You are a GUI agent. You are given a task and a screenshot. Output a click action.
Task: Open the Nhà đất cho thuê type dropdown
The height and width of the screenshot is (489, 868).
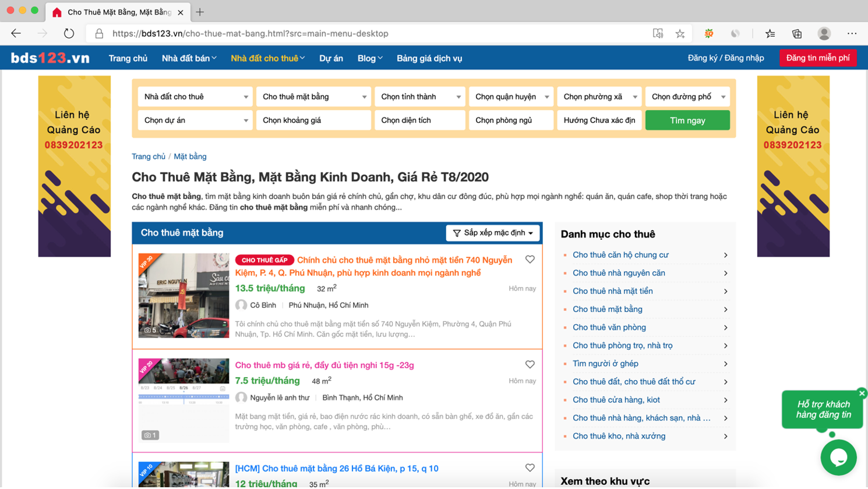pyautogui.click(x=195, y=97)
